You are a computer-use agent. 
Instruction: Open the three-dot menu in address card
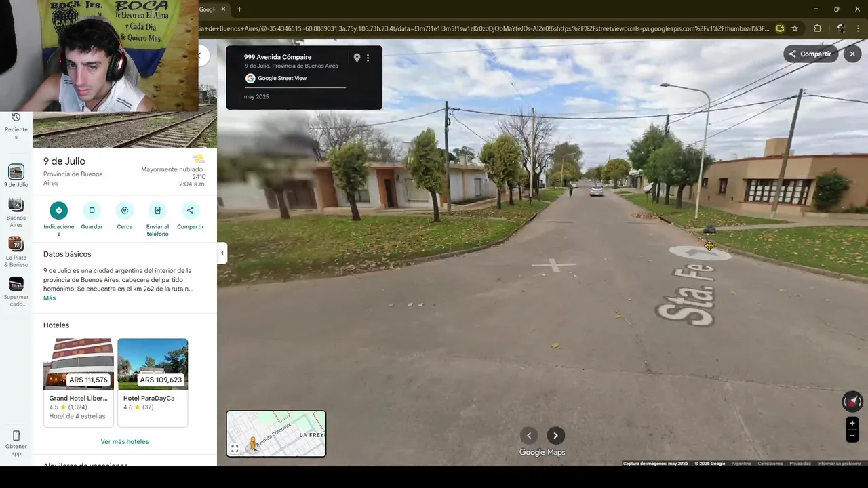point(368,58)
